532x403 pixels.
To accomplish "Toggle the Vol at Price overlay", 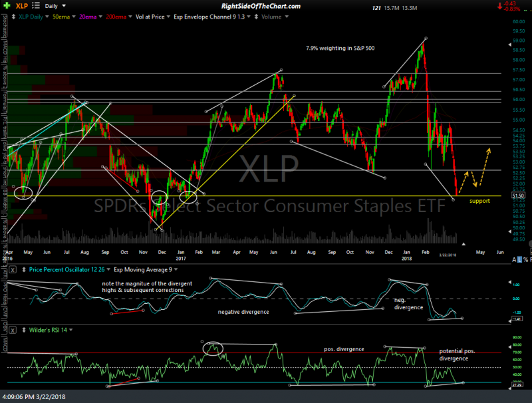I will tap(150, 17).
